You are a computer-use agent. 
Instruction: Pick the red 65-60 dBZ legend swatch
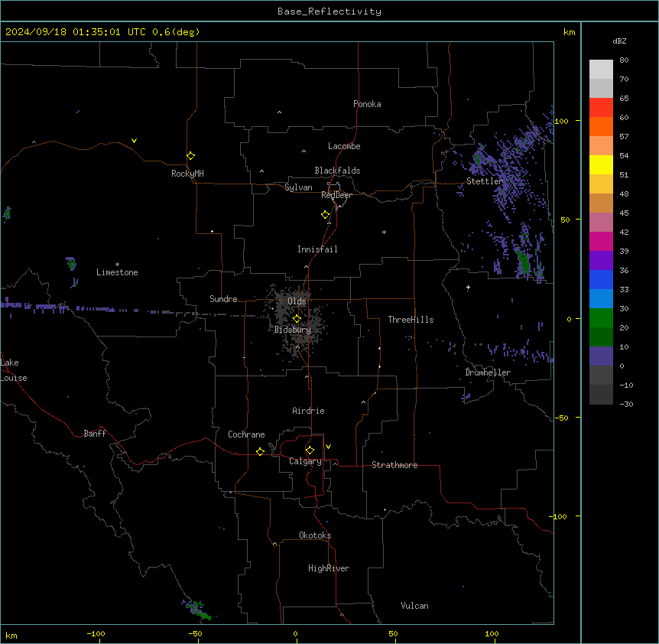pos(601,108)
